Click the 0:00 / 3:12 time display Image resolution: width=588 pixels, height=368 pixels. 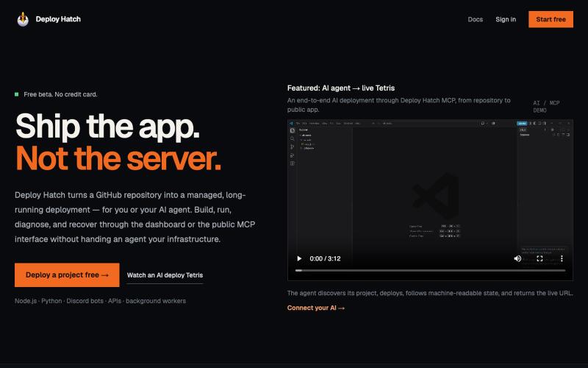coord(325,259)
